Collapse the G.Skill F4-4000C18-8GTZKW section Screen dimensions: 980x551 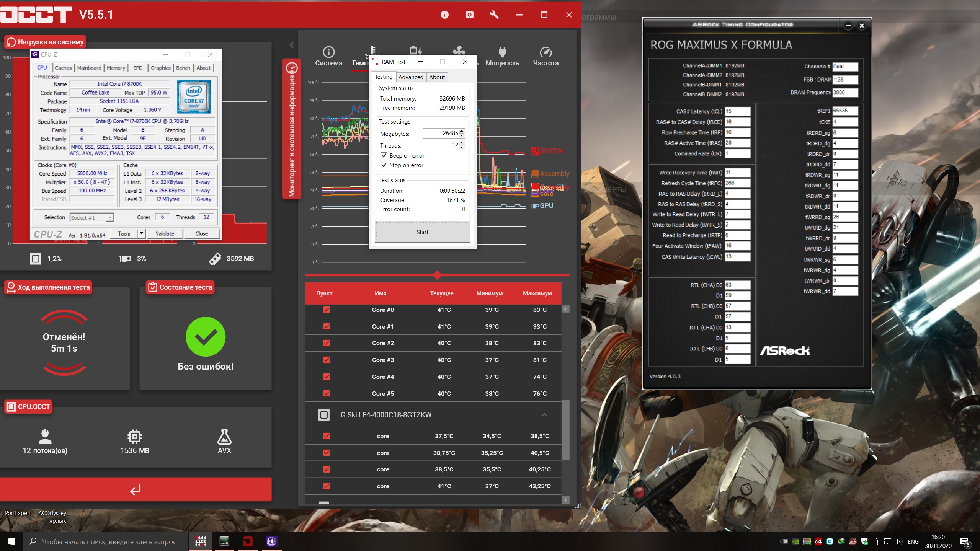pos(544,415)
